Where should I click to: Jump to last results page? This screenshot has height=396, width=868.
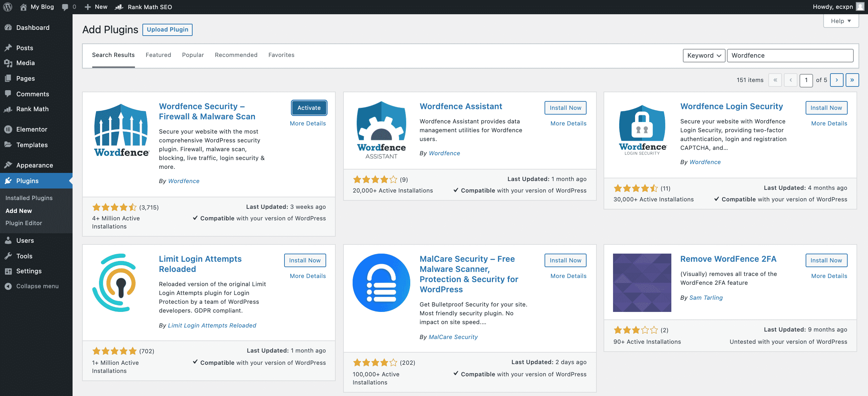(x=852, y=80)
